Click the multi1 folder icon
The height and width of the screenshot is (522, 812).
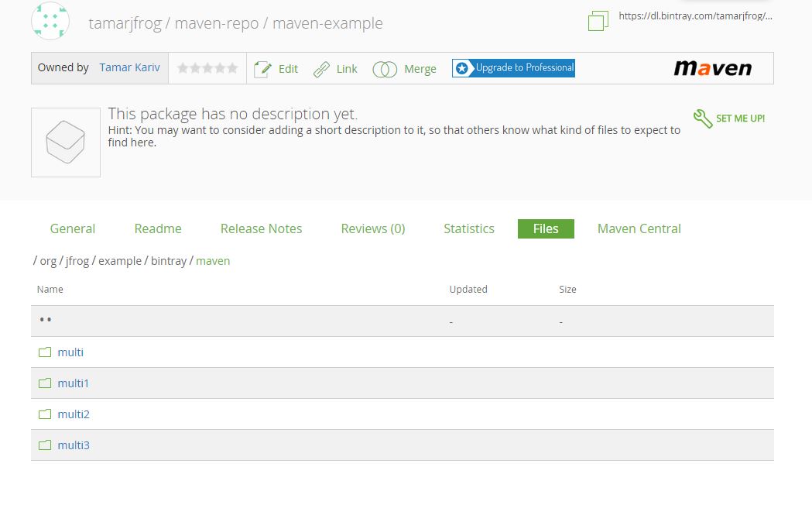pos(45,383)
